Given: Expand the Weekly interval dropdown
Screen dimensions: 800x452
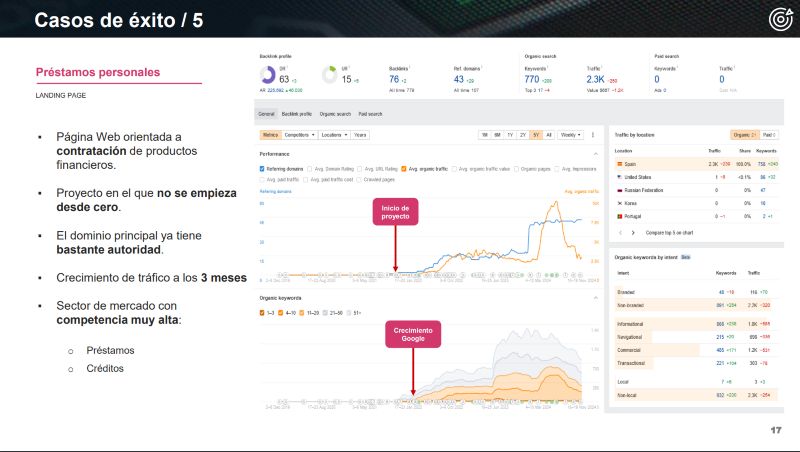Looking at the screenshot, I should pos(571,134).
